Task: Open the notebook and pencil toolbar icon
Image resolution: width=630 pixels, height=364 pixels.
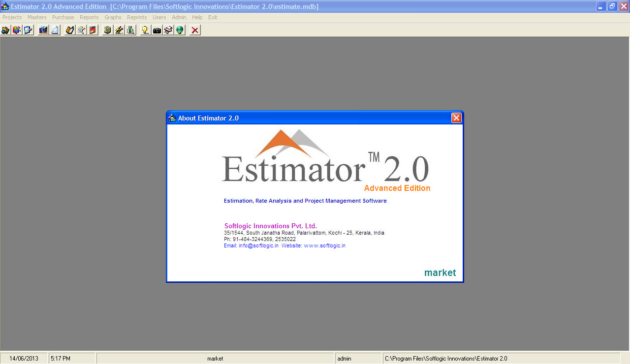Action: click(69, 30)
